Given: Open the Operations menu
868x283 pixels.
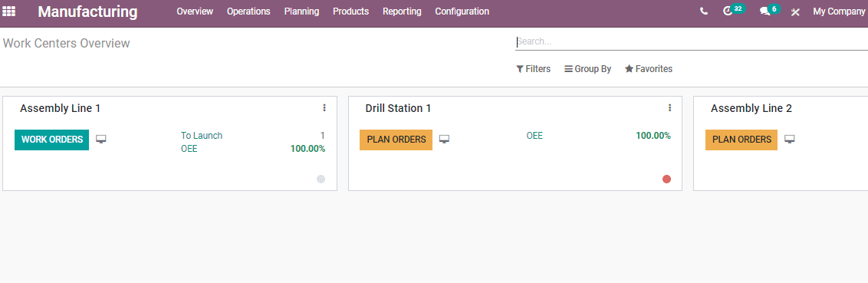Looking at the screenshot, I should click(x=248, y=11).
